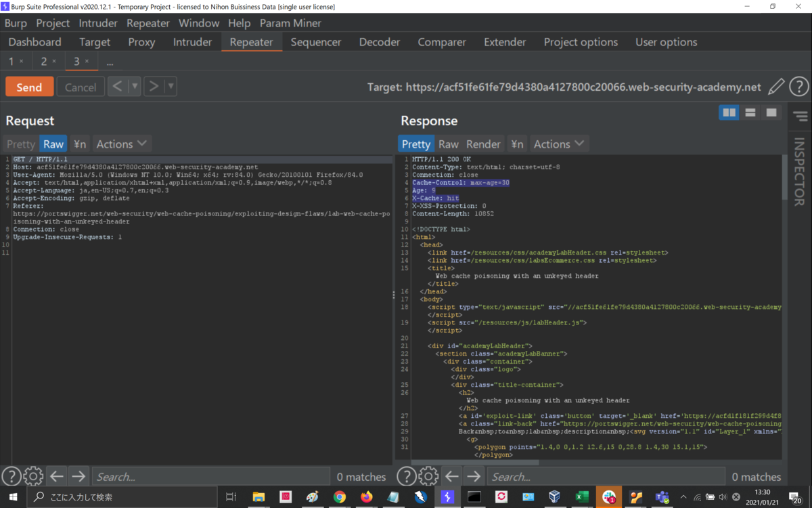Open VirtualBox cube icon on taskbar

click(x=554, y=496)
